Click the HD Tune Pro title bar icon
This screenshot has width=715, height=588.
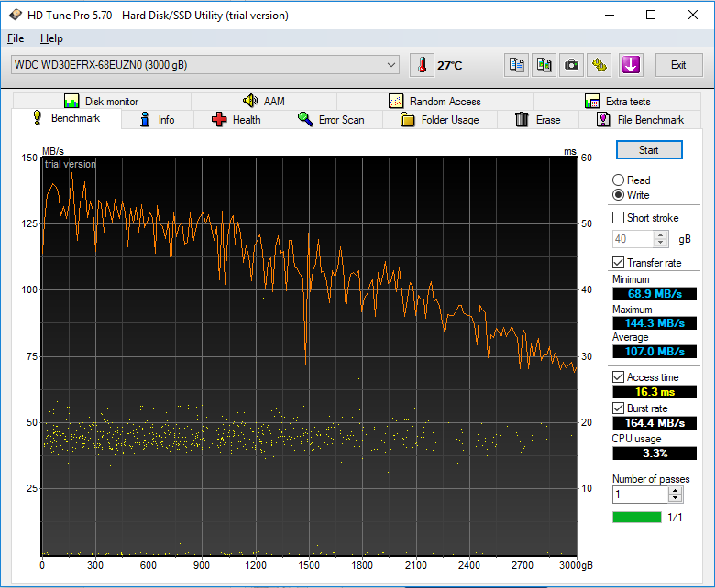click(x=15, y=15)
